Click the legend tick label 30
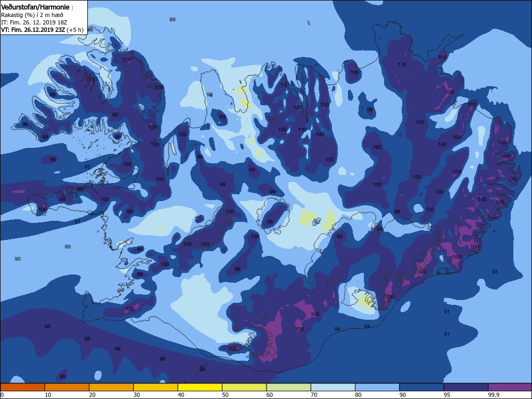Screen dimensions: 532x399 [137, 395]
